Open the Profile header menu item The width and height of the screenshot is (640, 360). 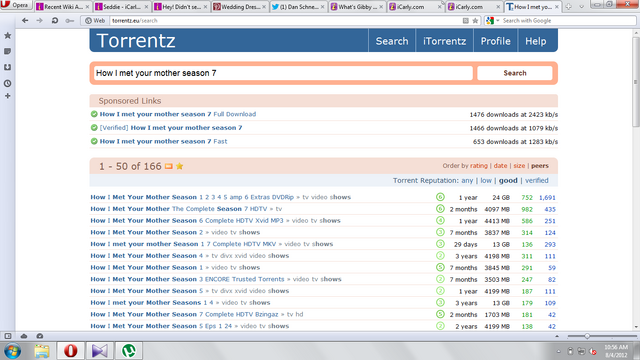(x=496, y=41)
